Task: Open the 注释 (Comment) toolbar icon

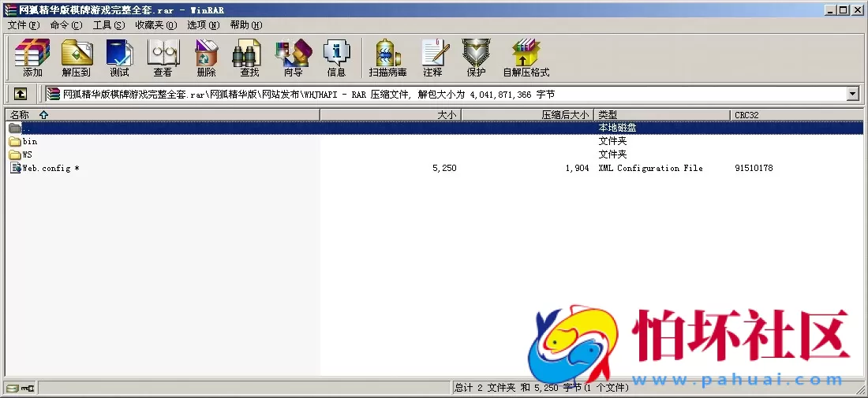Action: pos(432,58)
